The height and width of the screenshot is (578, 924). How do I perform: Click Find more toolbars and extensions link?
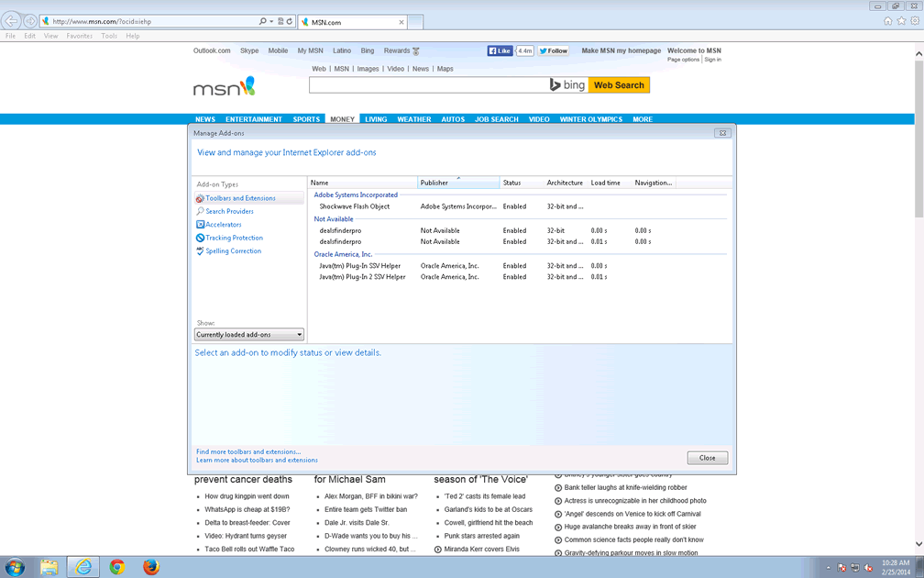click(x=248, y=451)
